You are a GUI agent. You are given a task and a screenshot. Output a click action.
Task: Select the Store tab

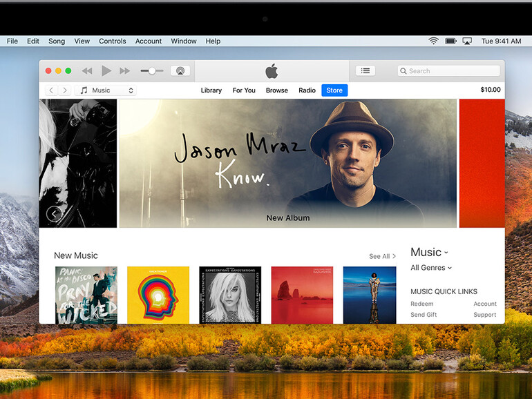[x=334, y=90]
